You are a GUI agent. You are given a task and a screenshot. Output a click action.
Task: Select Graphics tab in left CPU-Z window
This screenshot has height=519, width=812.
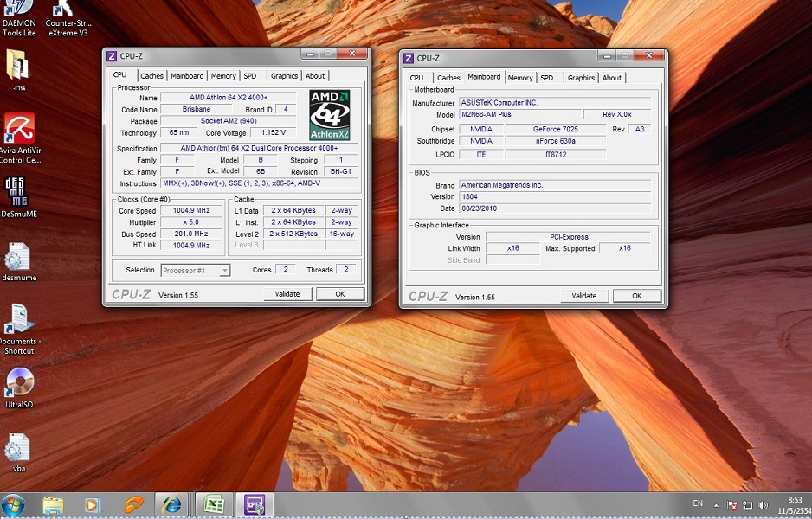284,76
